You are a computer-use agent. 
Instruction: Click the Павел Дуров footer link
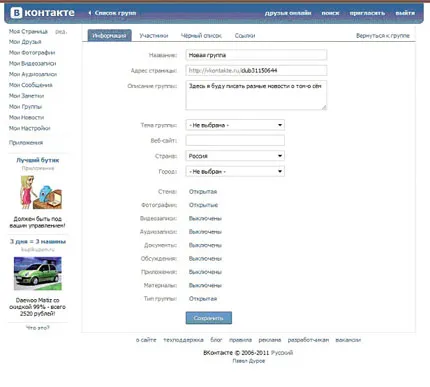pyautogui.click(x=249, y=361)
